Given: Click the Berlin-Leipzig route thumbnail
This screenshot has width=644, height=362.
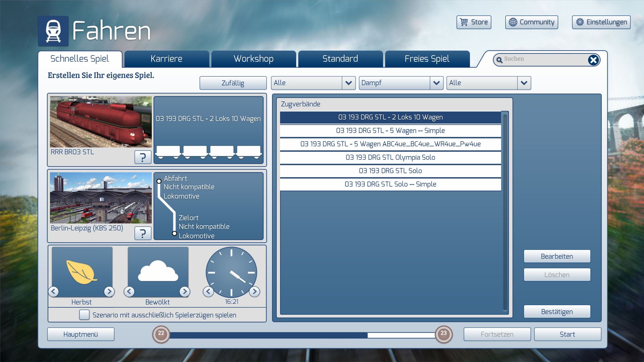Looking at the screenshot, I should click(101, 198).
